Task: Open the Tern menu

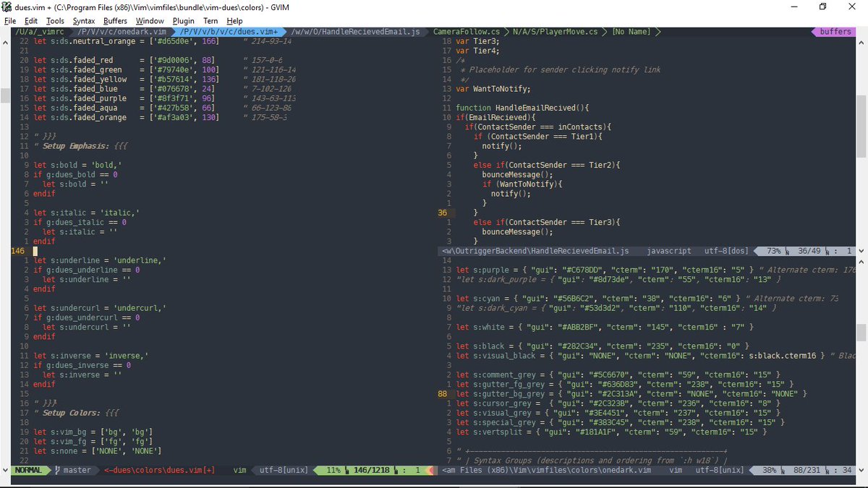Action: tap(210, 21)
